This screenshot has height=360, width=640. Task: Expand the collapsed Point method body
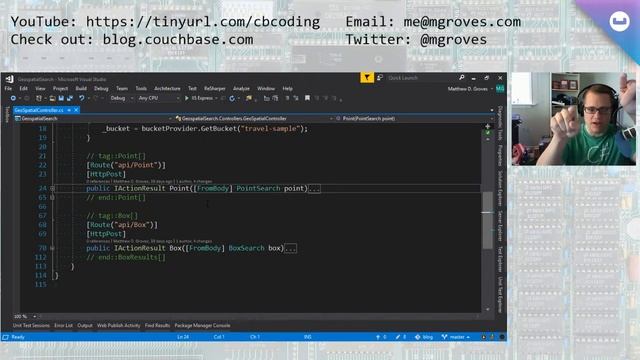tap(315, 189)
